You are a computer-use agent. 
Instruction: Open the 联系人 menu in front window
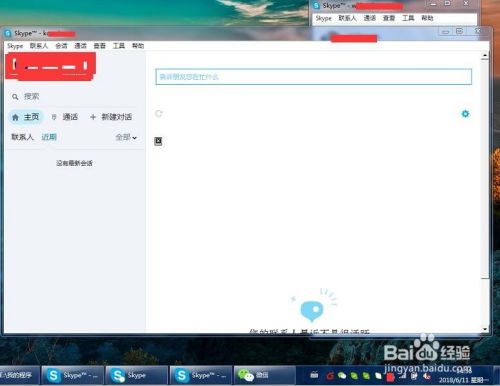[39, 46]
